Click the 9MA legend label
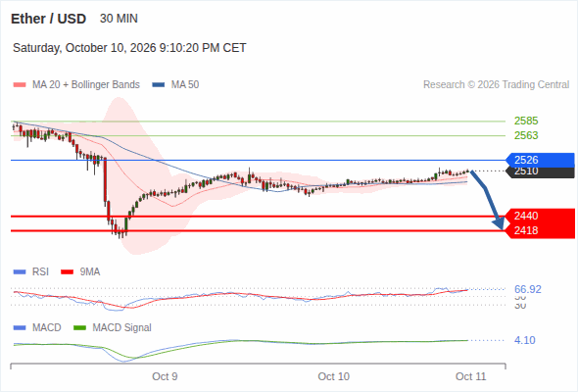This screenshot has width=578, height=392. pyautogui.click(x=90, y=272)
